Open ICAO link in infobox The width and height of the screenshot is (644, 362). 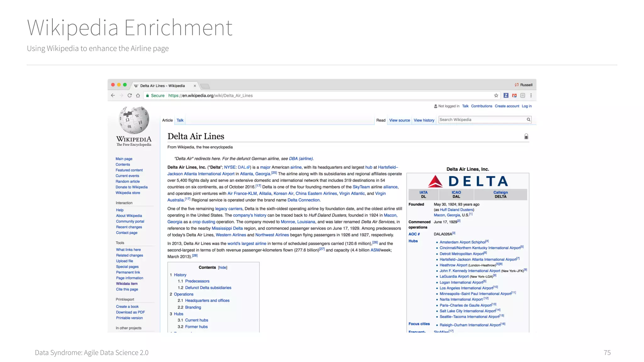click(456, 192)
